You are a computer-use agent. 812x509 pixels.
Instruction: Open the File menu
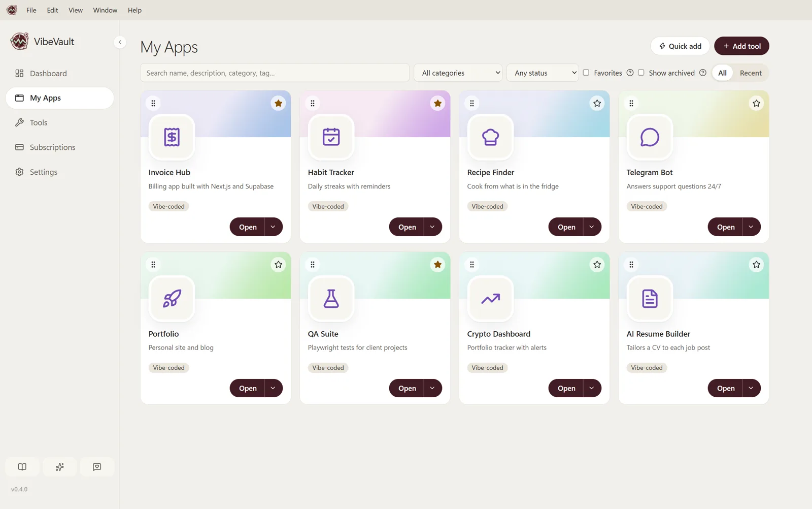click(x=31, y=10)
